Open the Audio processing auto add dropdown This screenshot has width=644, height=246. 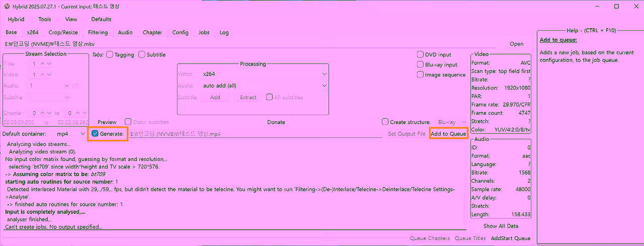pos(264,86)
